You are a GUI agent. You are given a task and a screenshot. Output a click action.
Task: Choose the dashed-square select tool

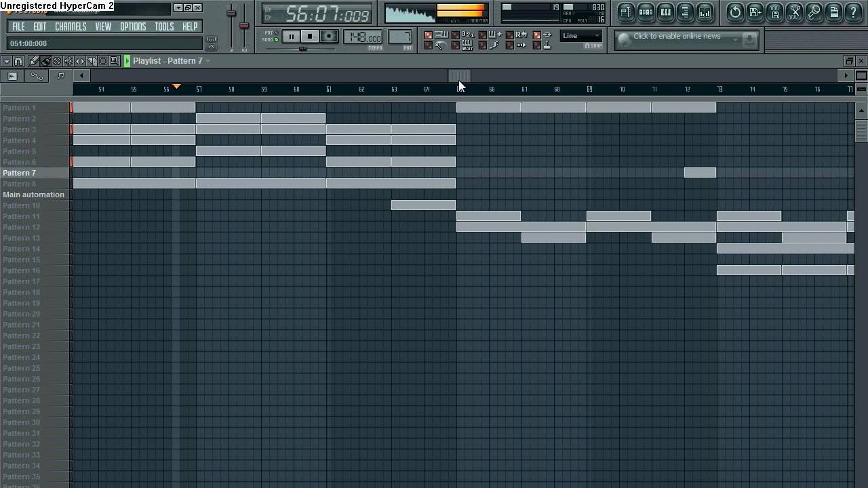(103, 61)
